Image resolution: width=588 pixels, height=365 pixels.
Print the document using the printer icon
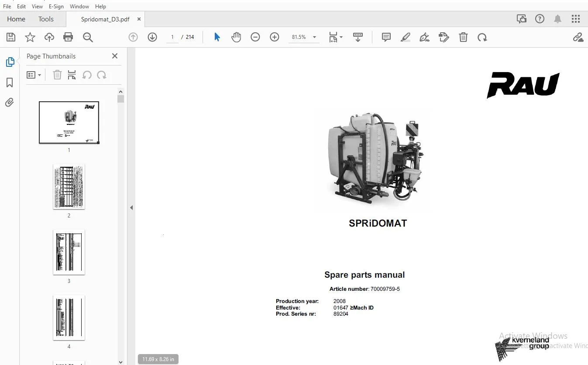[x=68, y=37]
